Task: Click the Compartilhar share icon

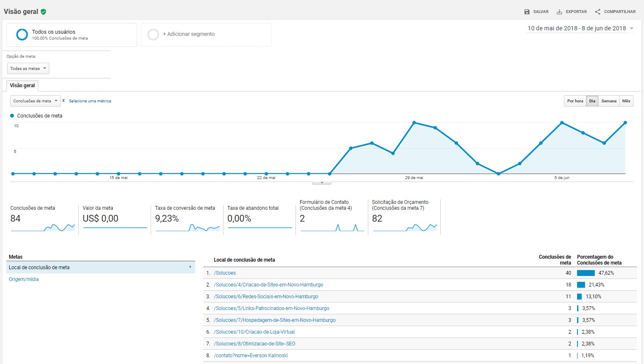Action: click(598, 12)
